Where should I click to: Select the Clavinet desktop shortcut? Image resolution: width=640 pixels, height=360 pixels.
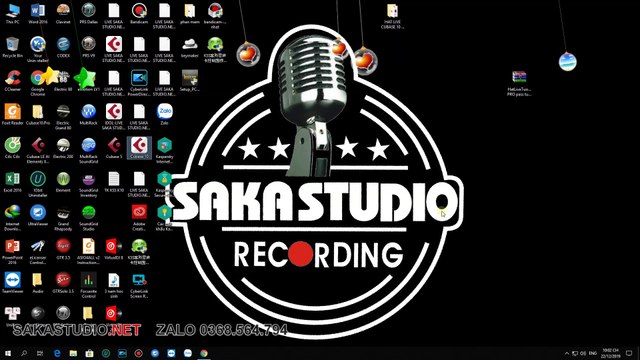(x=63, y=13)
